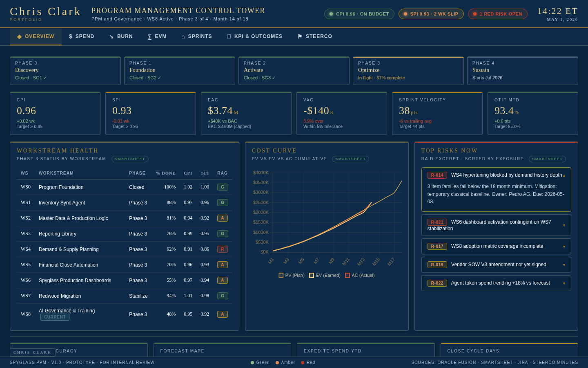
Task: Click amber RAG badge for AI Governance row
Action: pos(223,314)
